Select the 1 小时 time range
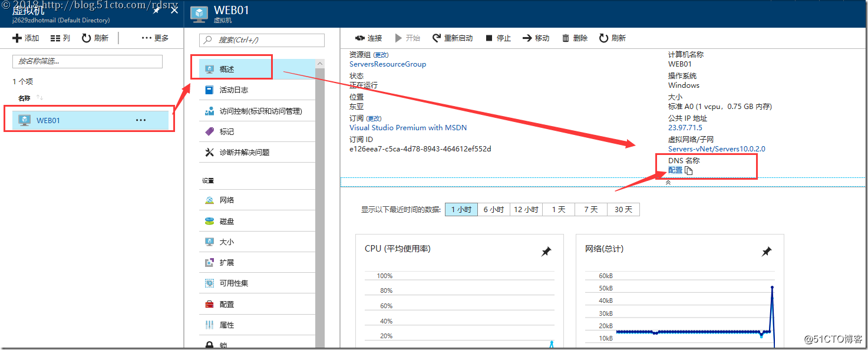The width and height of the screenshot is (868, 350). pyautogui.click(x=461, y=210)
